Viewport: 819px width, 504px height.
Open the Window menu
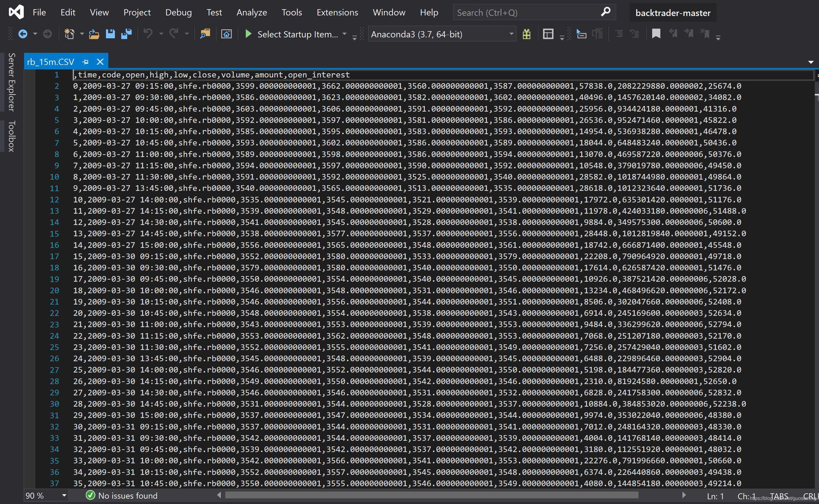pos(389,12)
